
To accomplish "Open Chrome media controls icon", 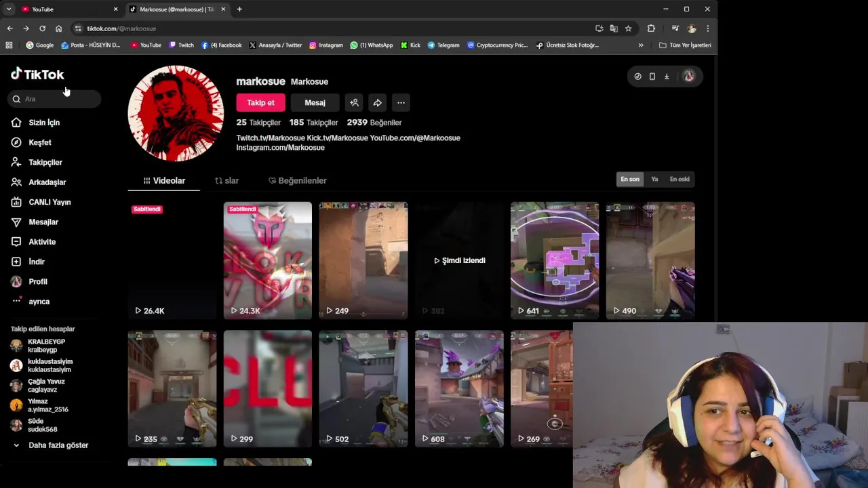I will 675,28.
